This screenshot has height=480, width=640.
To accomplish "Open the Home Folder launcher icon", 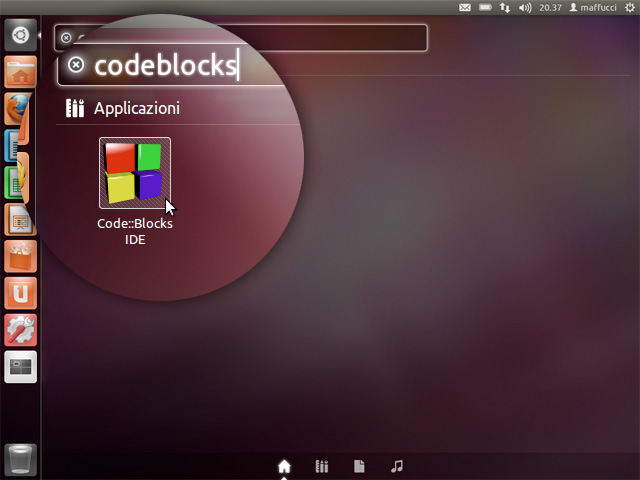I will pos(20,72).
